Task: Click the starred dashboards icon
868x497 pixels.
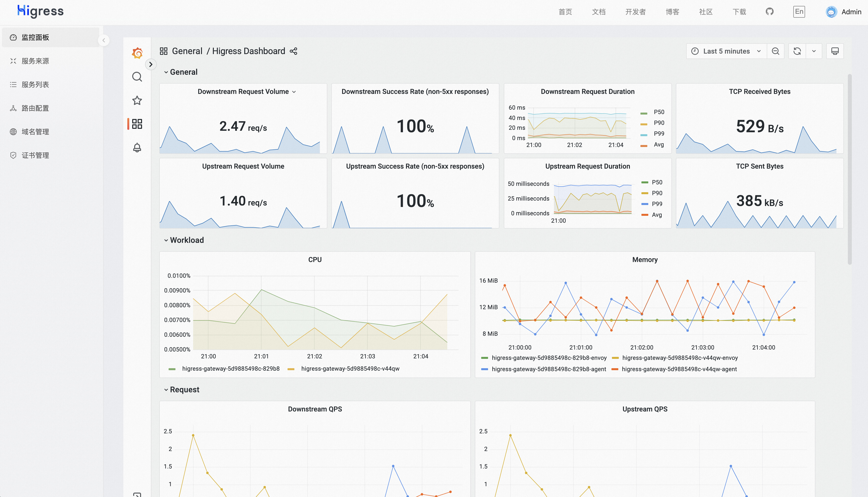Action: point(137,100)
